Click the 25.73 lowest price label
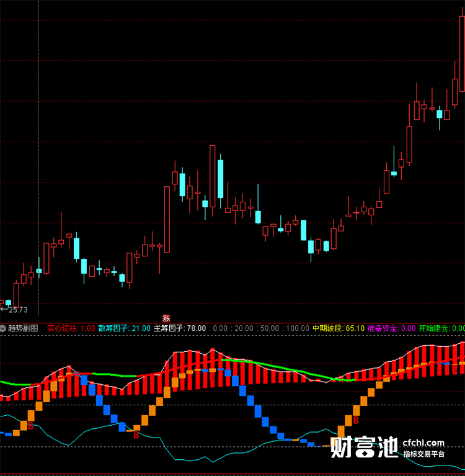The width and height of the screenshot is (465, 476). pos(18,310)
